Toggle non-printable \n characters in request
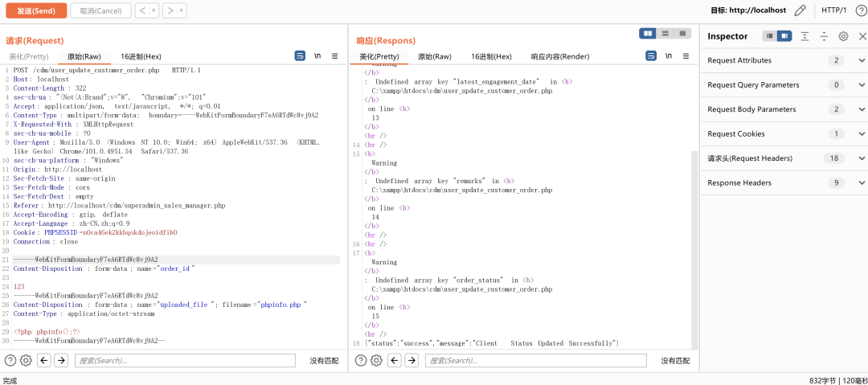The image size is (868, 385). 317,56
